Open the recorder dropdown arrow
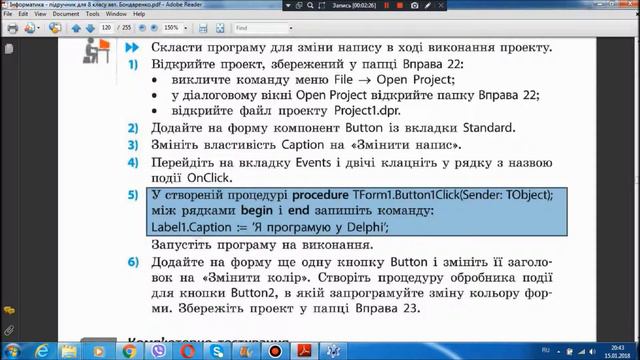The image size is (640, 360). [288, 6]
